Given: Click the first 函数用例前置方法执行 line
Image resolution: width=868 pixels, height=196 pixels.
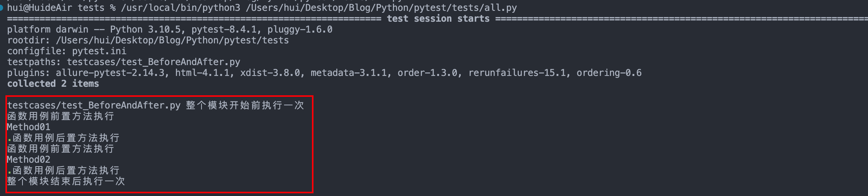Looking at the screenshot, I should (60, 116).
